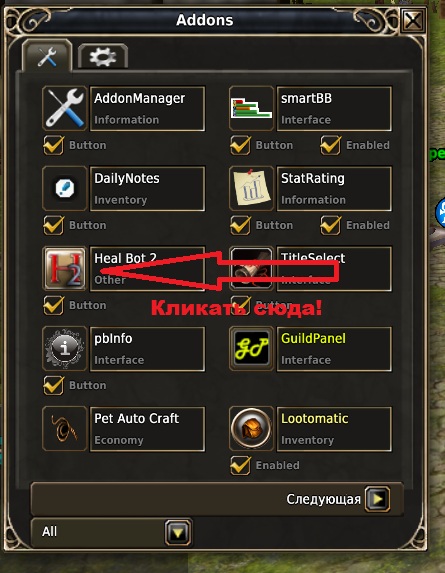
Task: Switch to the gear settings tab
Action: [103, 57]
